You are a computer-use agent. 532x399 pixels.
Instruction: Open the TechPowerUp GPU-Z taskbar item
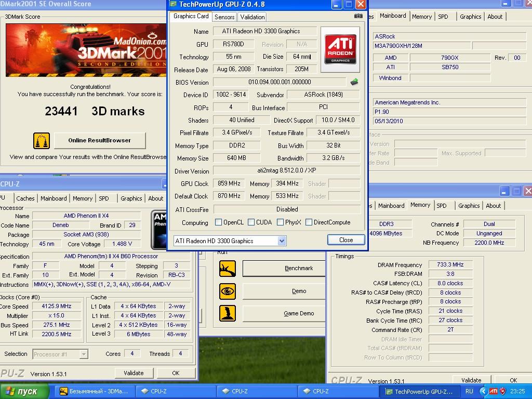click(420, 392)
